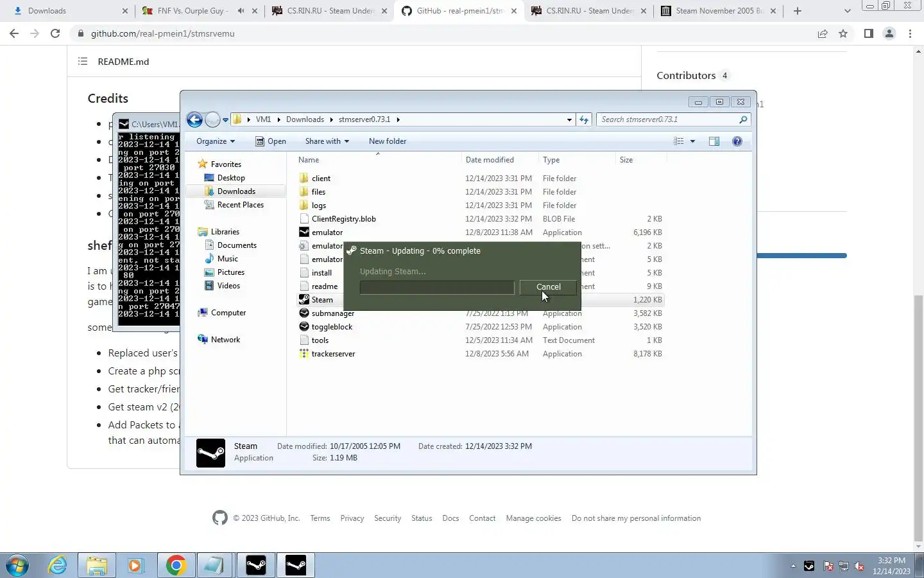Image resolution: width=924 pixels, height=578 pixels.
Task: Open a new Chrome tab
Action: pos(798,11)
